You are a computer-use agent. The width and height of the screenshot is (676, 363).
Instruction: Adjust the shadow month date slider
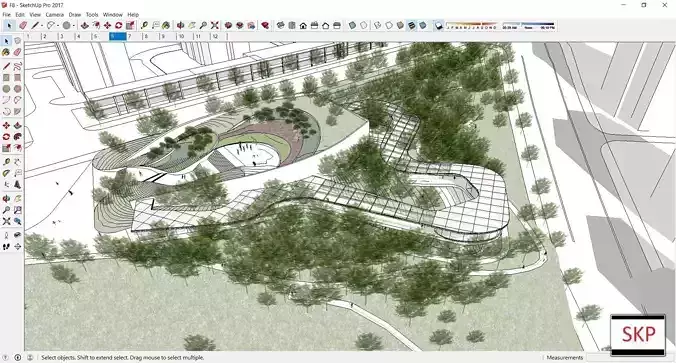(471, 26)
